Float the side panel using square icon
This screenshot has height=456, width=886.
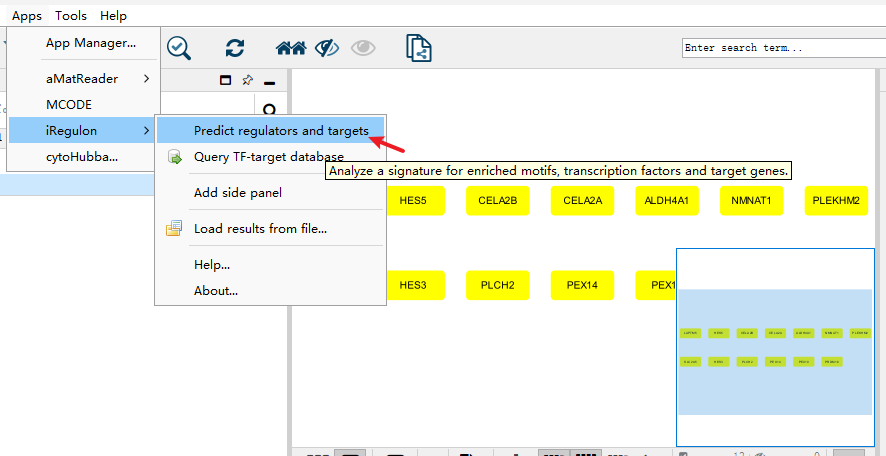click(225, 80)
